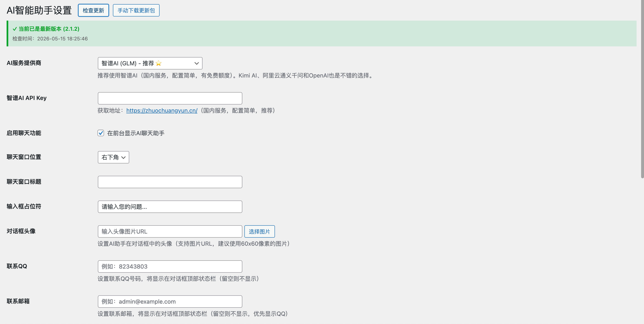644x324 pixels.
Task: Focus the 聊天窗口标题 input field
Action: (170, 182)
